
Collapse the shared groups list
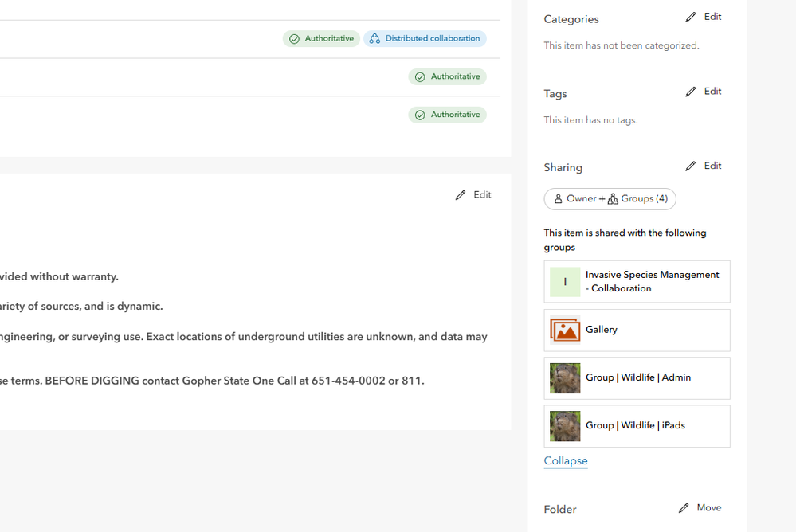[566, 461]
